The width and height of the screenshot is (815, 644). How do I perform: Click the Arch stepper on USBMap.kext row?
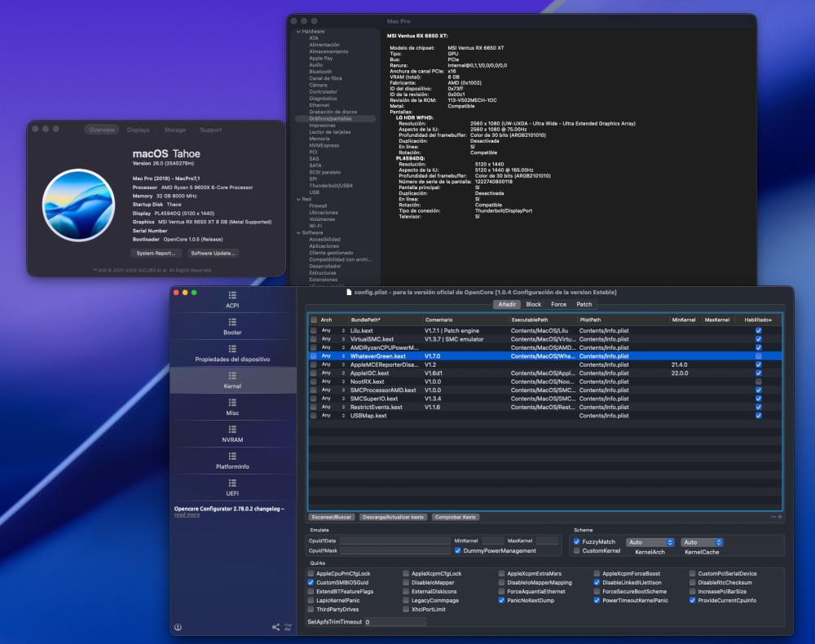tap(343, 415)
